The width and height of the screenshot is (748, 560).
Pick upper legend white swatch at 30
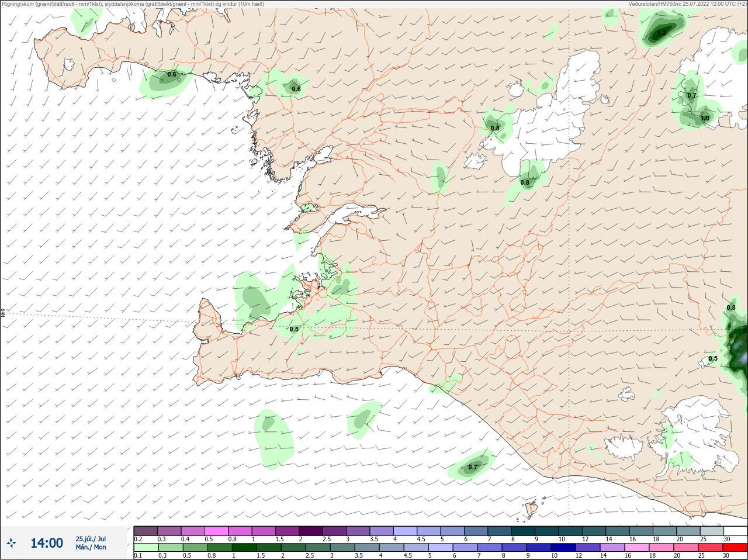pos(735,530)
